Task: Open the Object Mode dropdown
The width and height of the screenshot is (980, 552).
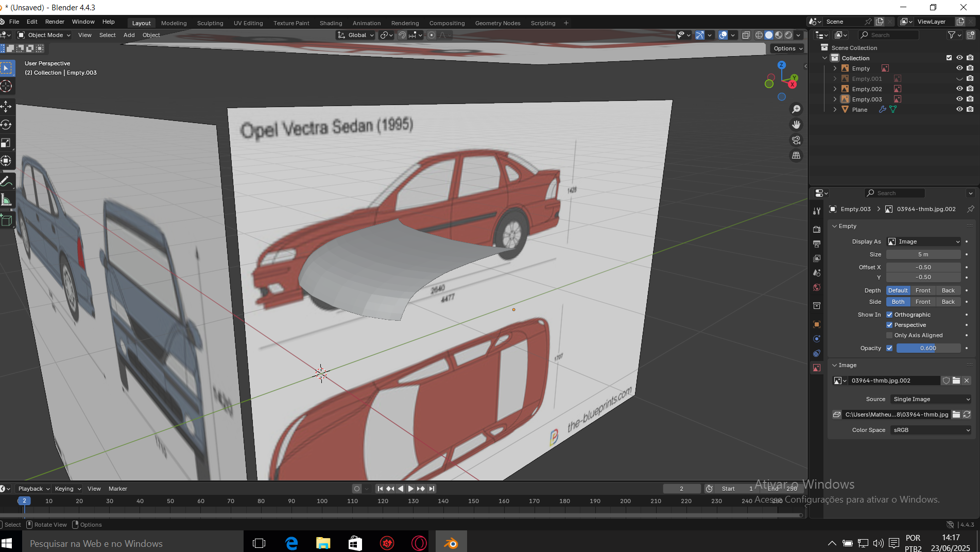Action: pos(44,35)
